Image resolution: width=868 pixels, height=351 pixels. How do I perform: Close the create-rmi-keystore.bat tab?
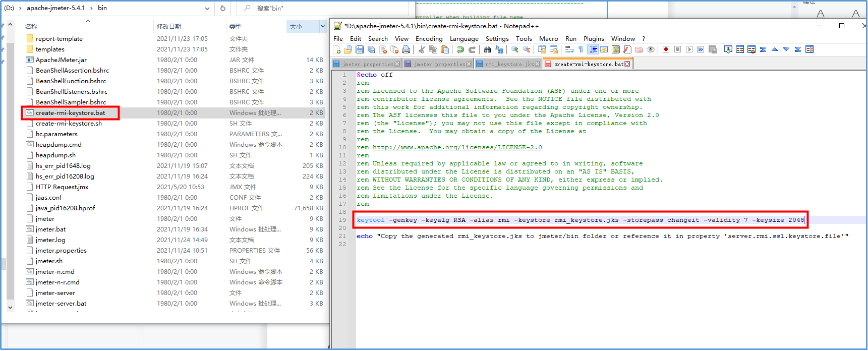click(x=627, y=64)
